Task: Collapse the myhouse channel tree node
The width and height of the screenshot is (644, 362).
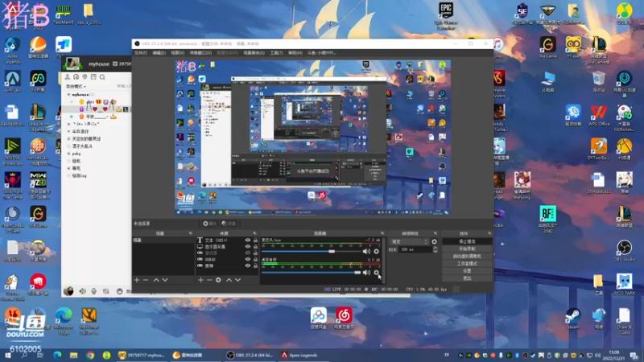Action: (68, 94)
